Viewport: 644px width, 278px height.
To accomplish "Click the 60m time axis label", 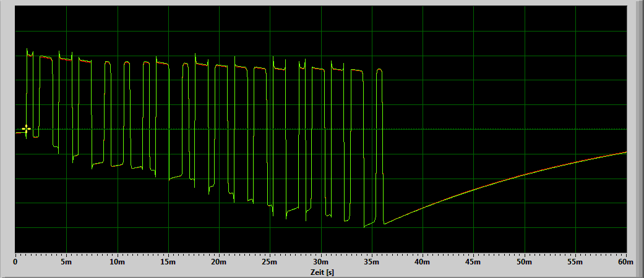I will [626, 261].
